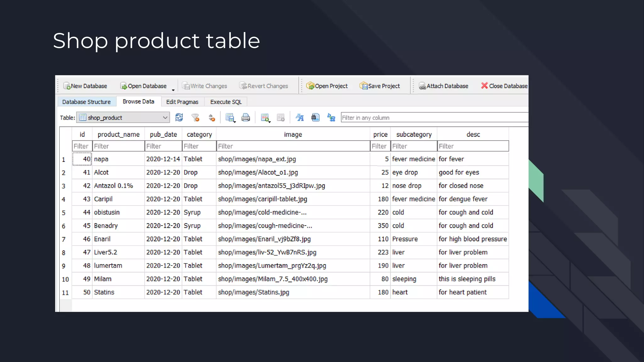Click the New Database button
The image size is (644, 362).
[x=85, y=86]
